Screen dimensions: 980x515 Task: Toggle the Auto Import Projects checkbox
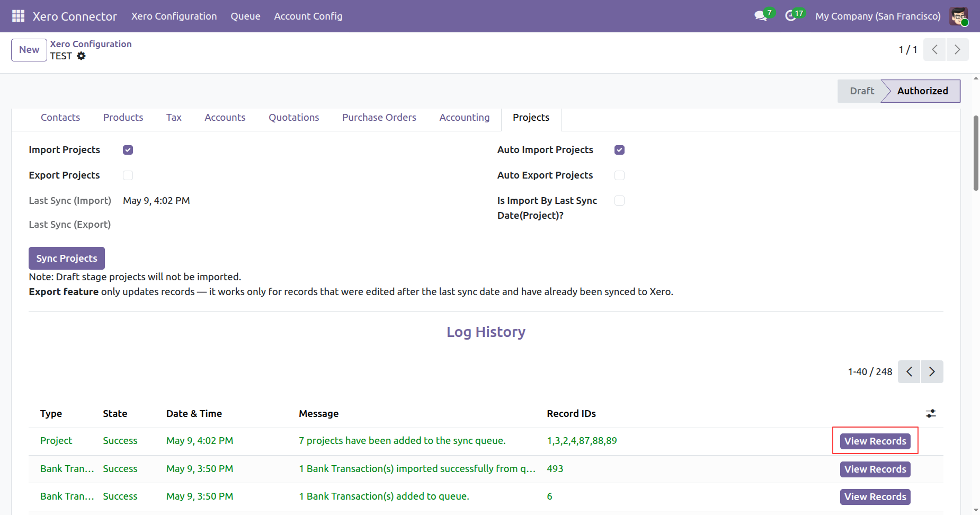coord(619,150)
